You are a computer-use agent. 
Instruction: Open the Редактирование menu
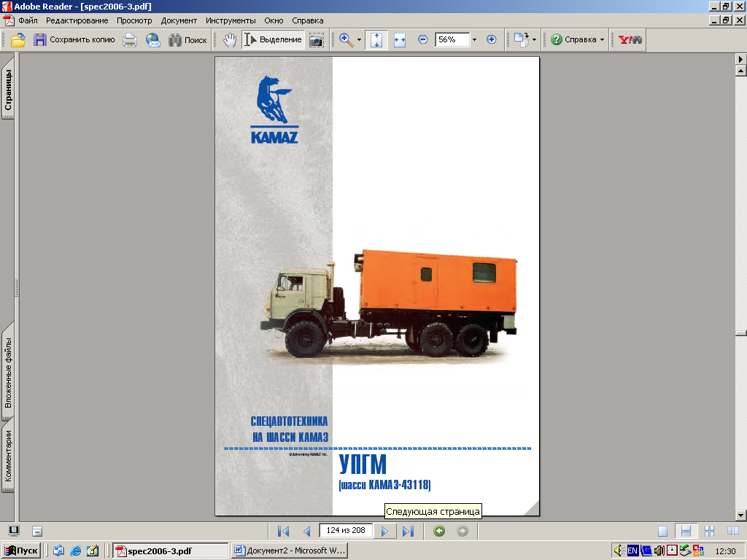pos(77,20)
